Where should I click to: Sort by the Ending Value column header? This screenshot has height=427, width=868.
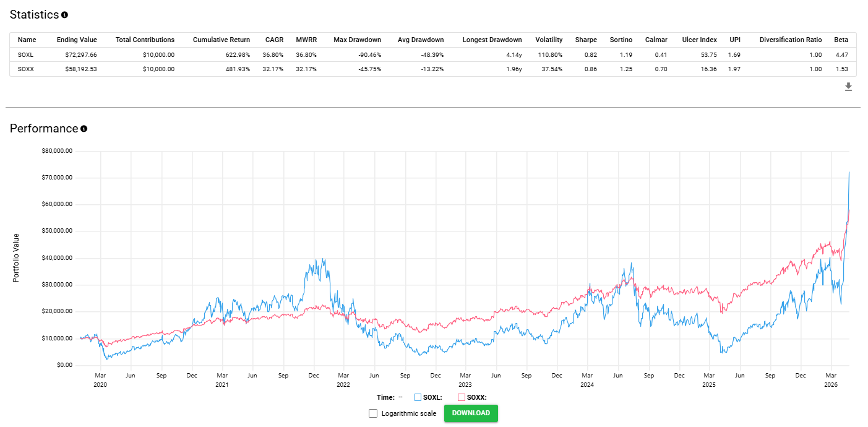[x=77, y=40]
